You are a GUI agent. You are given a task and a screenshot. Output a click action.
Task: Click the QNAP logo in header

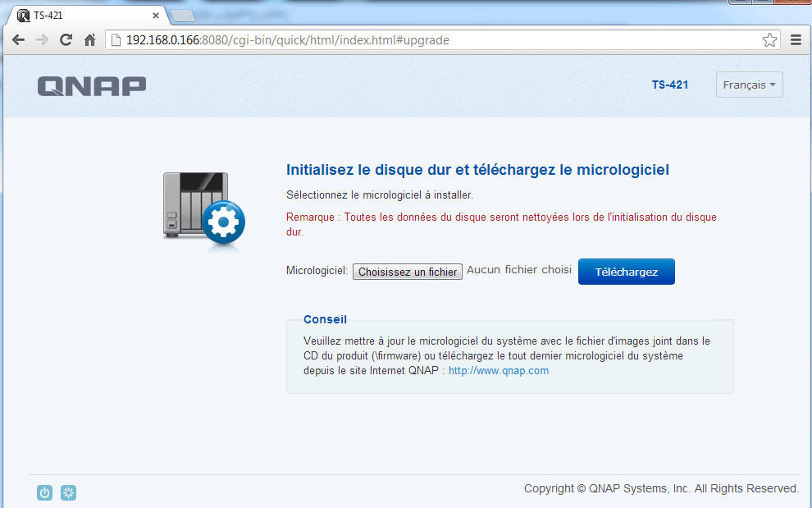pos(92,85)
